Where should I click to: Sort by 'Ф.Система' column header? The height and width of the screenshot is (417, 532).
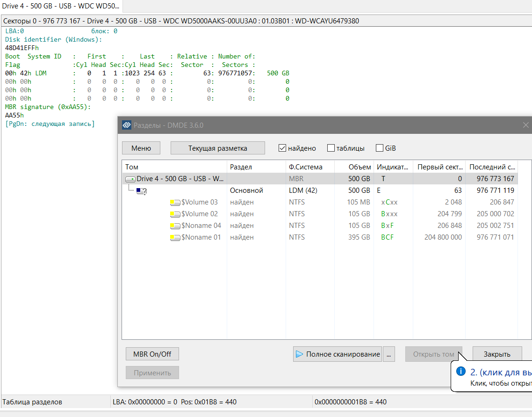[x=305, y=167]
